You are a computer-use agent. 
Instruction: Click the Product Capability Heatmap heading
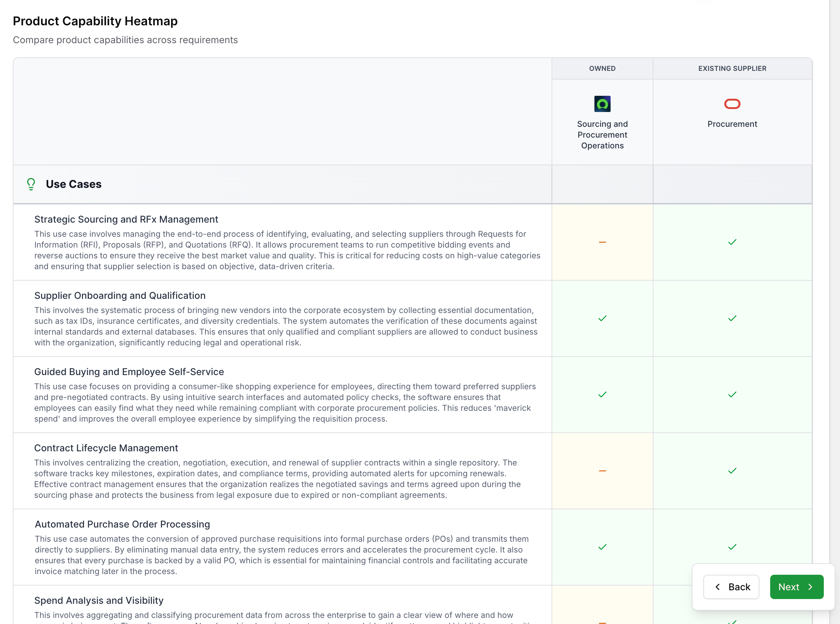[95, 21]
